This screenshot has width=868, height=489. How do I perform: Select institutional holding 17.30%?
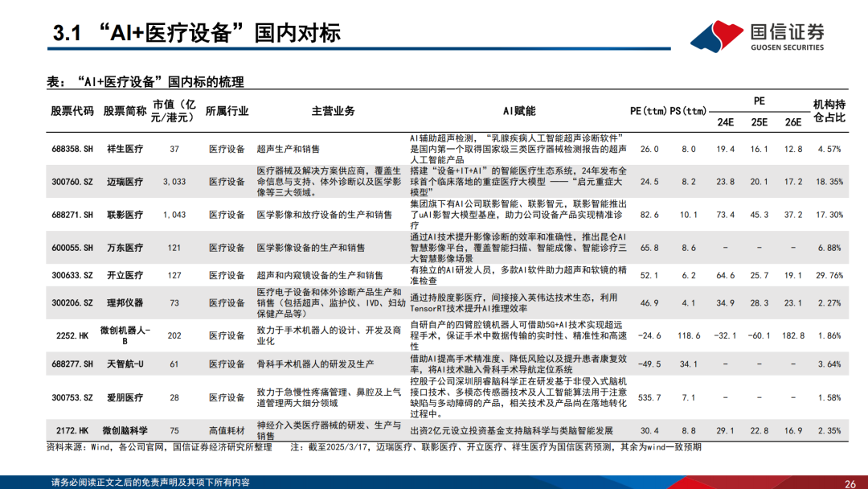click(829, 215)
